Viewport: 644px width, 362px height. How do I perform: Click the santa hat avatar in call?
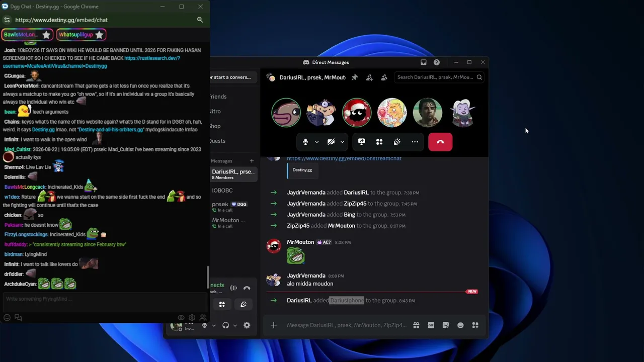coord(357,113)
